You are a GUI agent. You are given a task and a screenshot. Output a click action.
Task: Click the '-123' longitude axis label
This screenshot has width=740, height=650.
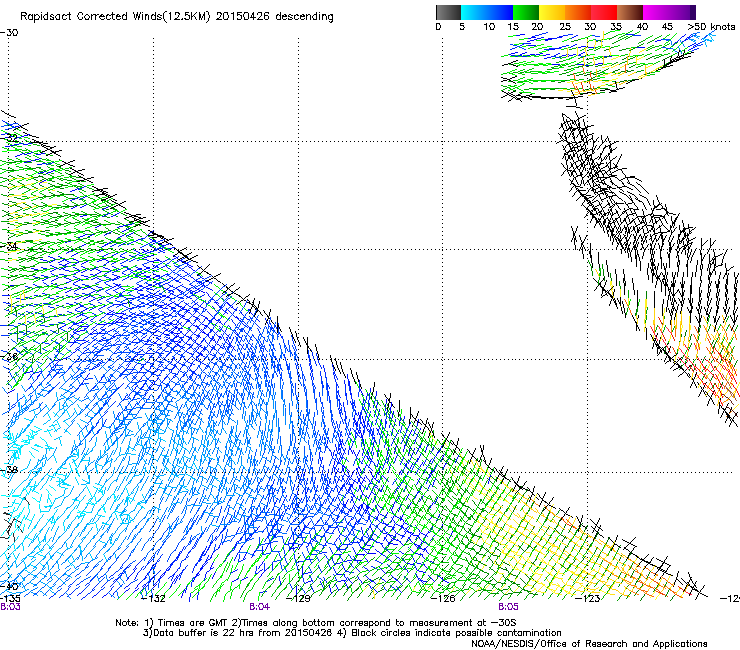coord(588,599)
